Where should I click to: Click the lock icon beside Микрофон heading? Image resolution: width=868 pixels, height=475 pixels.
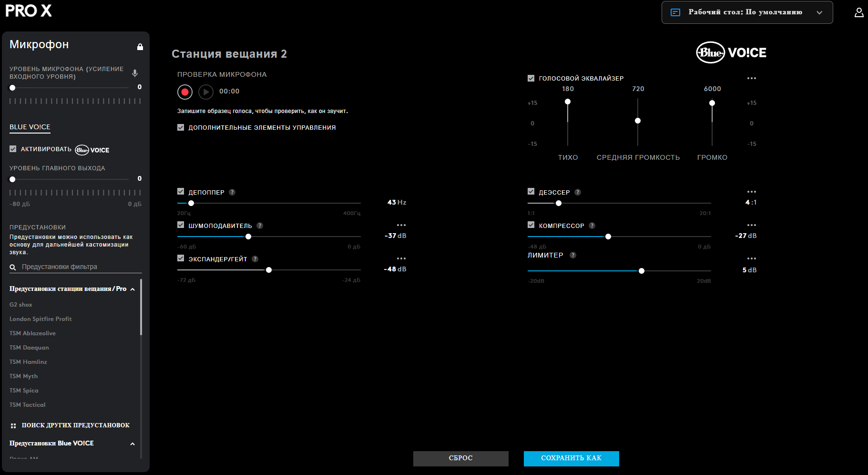[140, 47]
